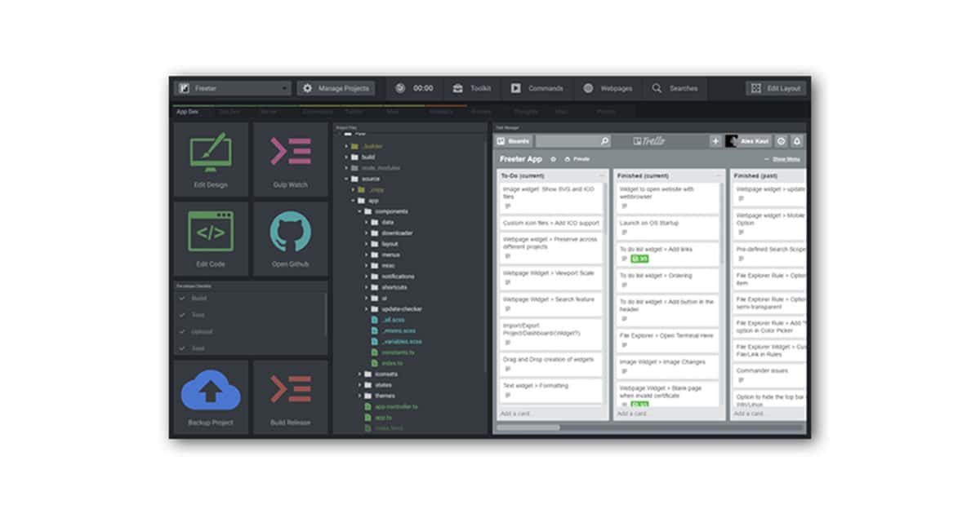This screenshot has width=980, height=514.
Task: Click the Trello plus create icon
Action: 715,141
